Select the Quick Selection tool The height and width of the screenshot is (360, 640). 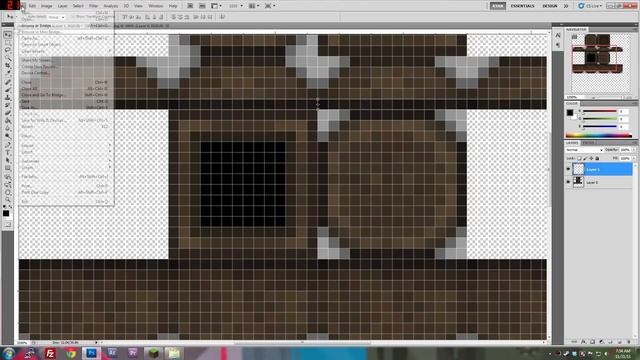tap(7, 58)
